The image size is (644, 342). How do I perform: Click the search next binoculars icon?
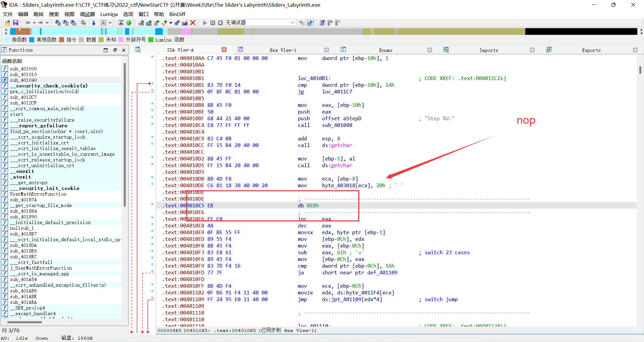pyautogui.click(x=84, y=23)
